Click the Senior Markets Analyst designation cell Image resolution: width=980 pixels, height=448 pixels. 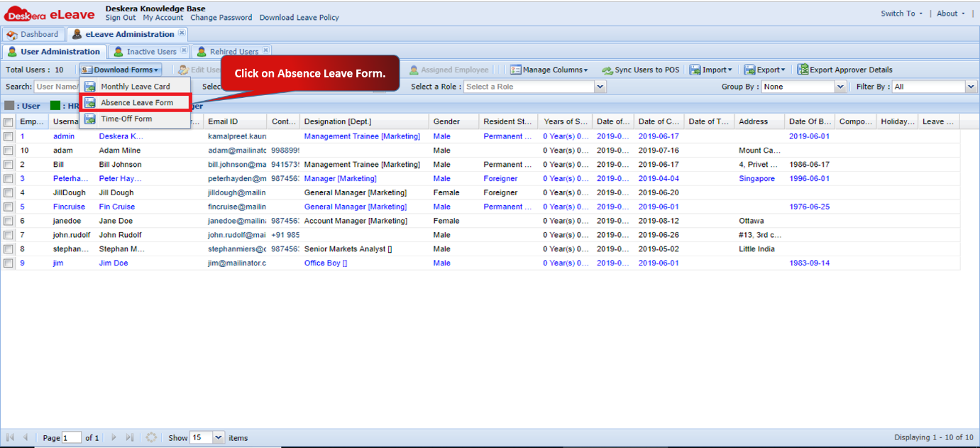(348, 249)
